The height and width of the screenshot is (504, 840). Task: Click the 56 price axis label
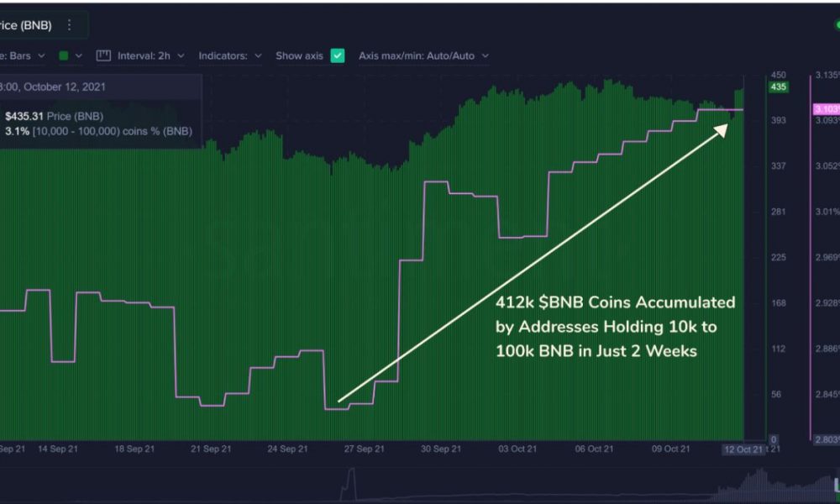tap(775, 394)
